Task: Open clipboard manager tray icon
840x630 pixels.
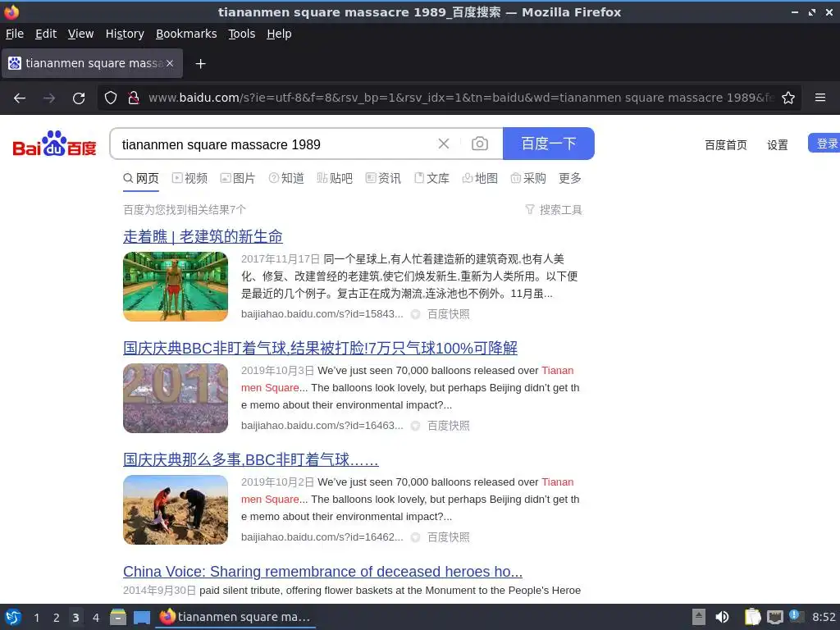Action: click(752, 617)
